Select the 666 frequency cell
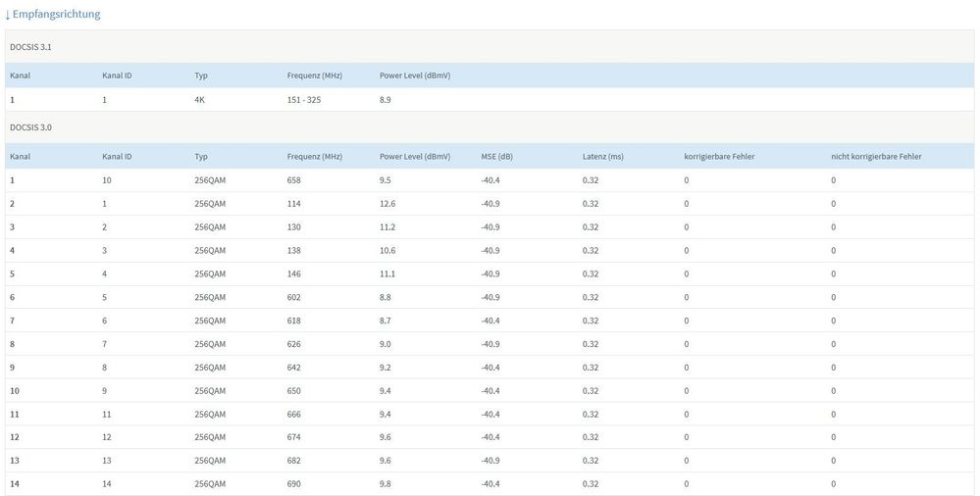This screenshot has height=496, width=980. tap(293, 415)
